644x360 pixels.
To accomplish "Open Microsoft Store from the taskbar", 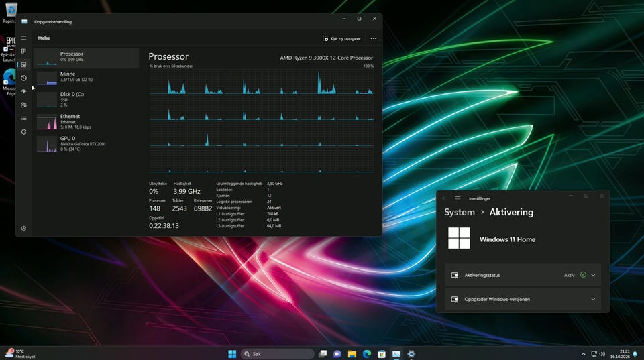I will [382, 354].
